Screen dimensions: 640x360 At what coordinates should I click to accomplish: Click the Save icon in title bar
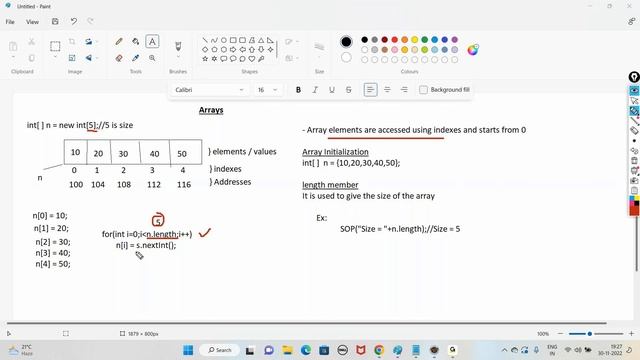click(55, 22)
